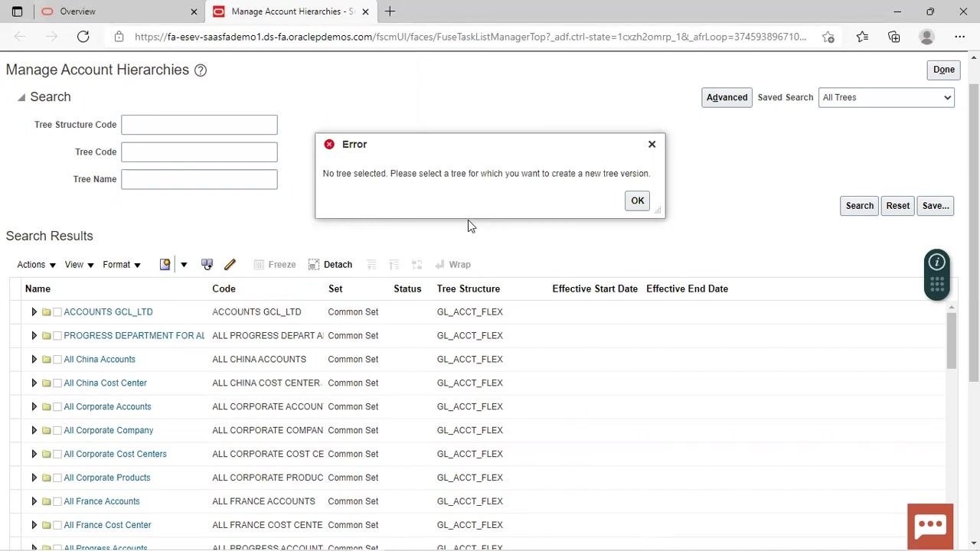Select the Manage Account Hierarchies browser tab
Viewport: 980px width, 551px height.
click(x=291, y=11)
